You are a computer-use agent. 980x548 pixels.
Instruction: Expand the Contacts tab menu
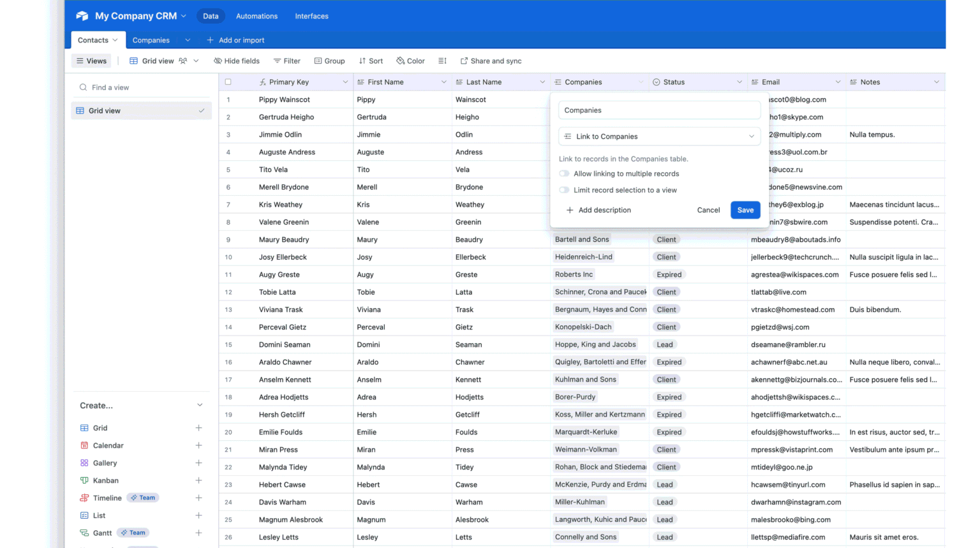[114, 40]
